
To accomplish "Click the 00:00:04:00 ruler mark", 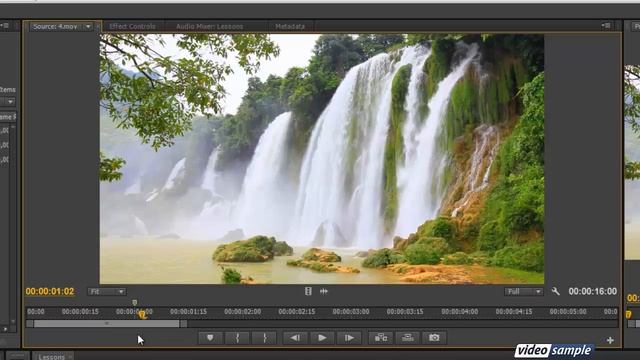I will pos(460,311).
